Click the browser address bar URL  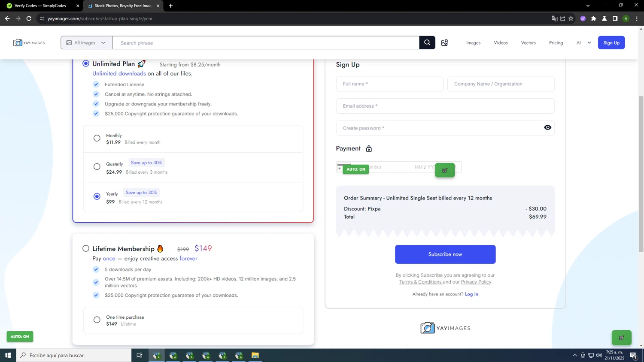100,18
